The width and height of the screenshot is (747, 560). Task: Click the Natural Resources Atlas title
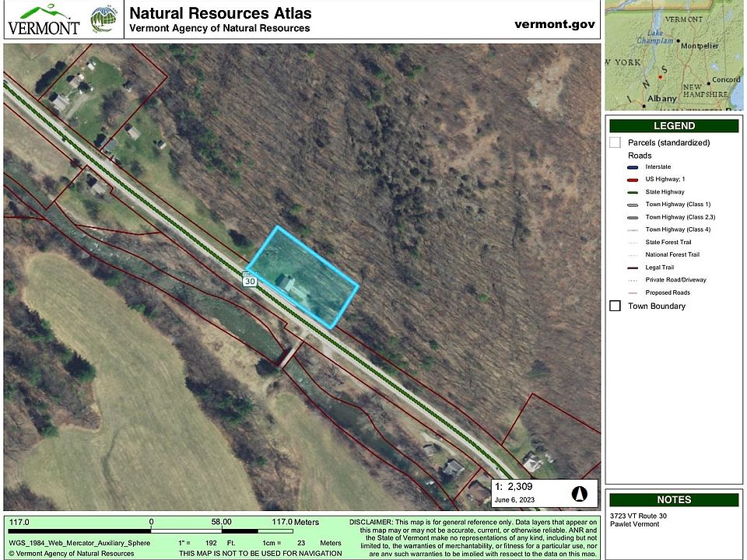220,13
